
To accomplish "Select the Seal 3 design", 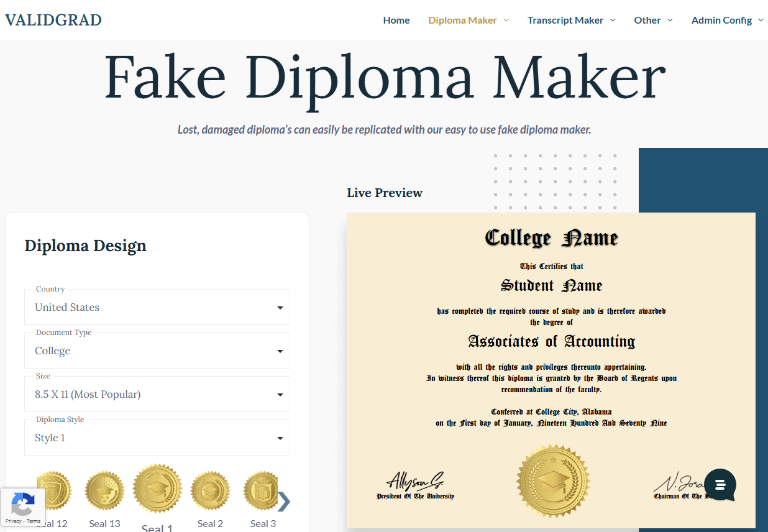I will [262, 491].
